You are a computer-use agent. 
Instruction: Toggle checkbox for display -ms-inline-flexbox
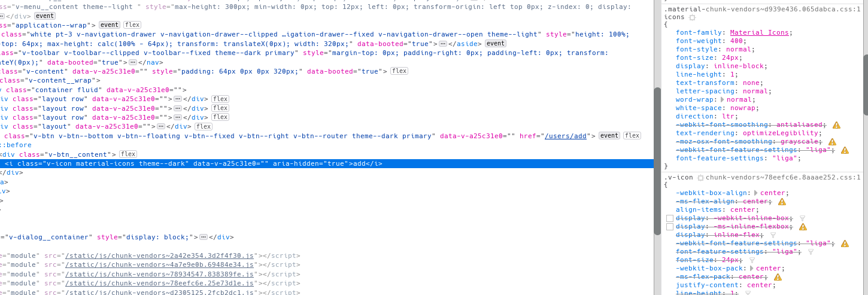tap(670, 227)
